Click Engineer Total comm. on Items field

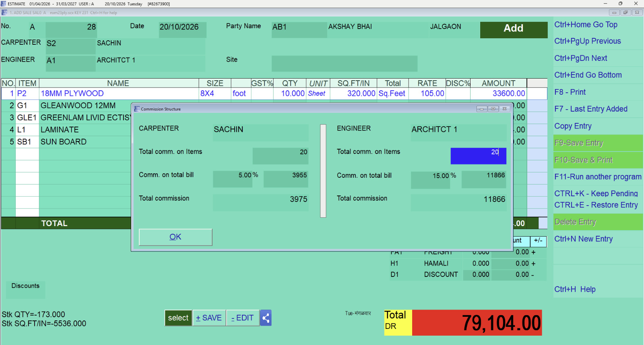click(478, 156)
